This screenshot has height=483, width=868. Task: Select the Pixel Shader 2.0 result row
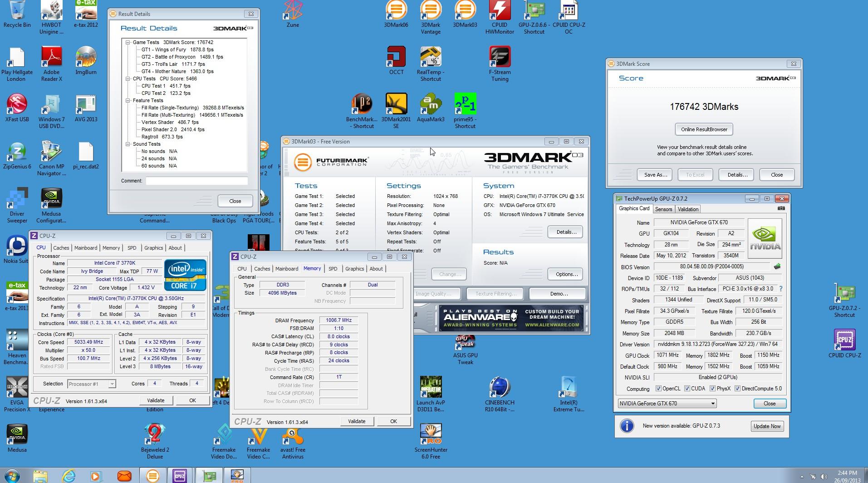pos(173,129)
